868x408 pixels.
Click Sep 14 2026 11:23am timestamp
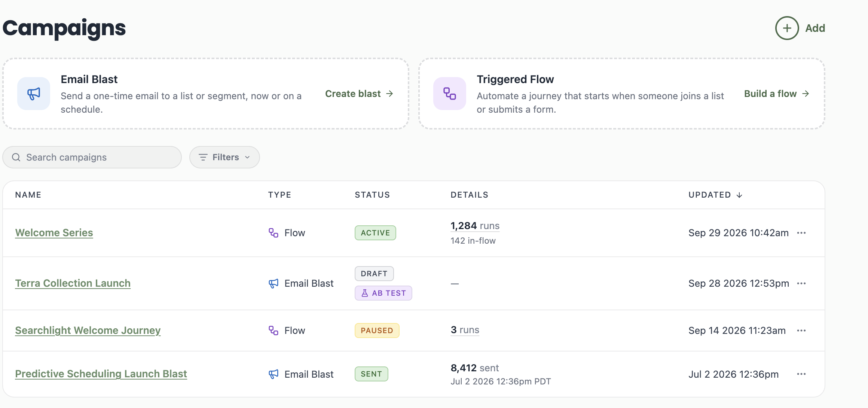[x=737, y=331]
